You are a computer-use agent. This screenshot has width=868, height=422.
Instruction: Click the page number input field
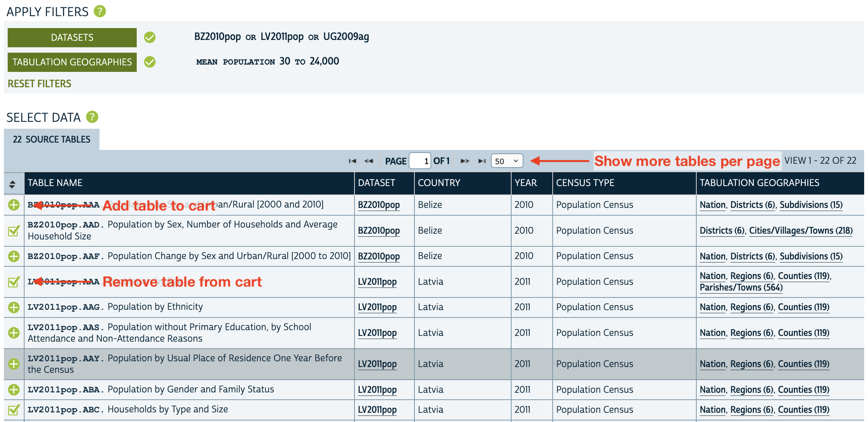coord(420,161)
